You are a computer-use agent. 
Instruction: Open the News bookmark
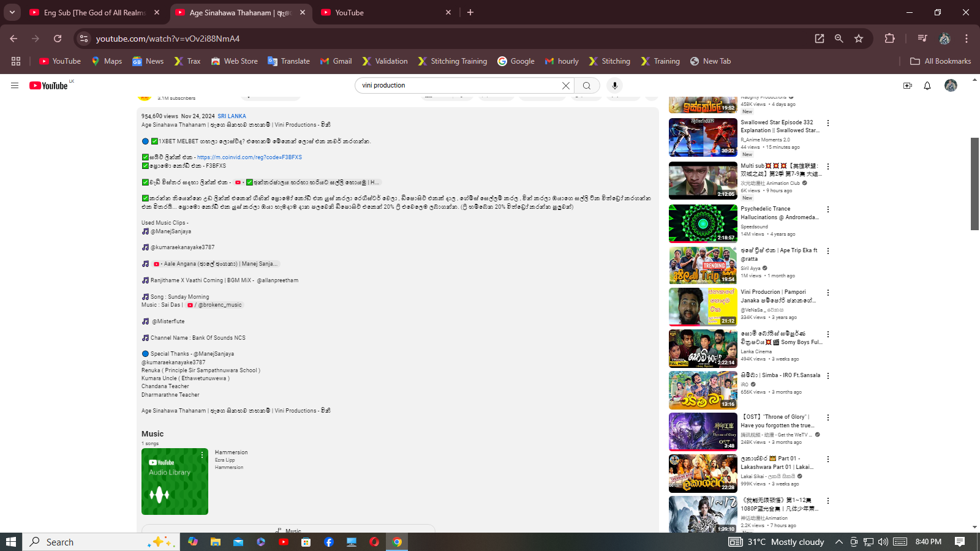[x=148, y=61]
